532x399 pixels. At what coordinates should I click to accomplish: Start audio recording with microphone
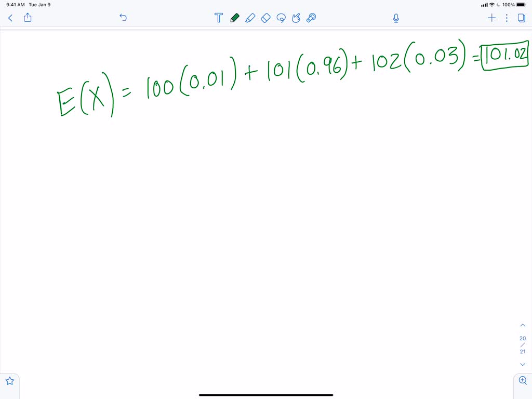pyautogui.click(x=396, y=18)
